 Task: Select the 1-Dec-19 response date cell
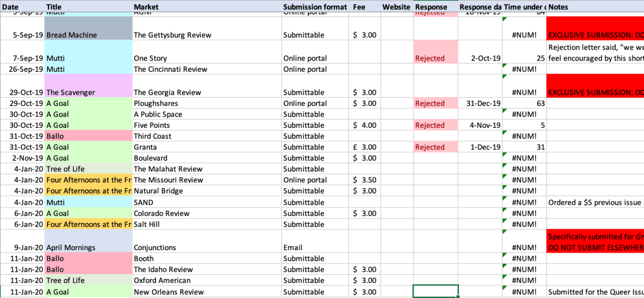click(480, 147)
